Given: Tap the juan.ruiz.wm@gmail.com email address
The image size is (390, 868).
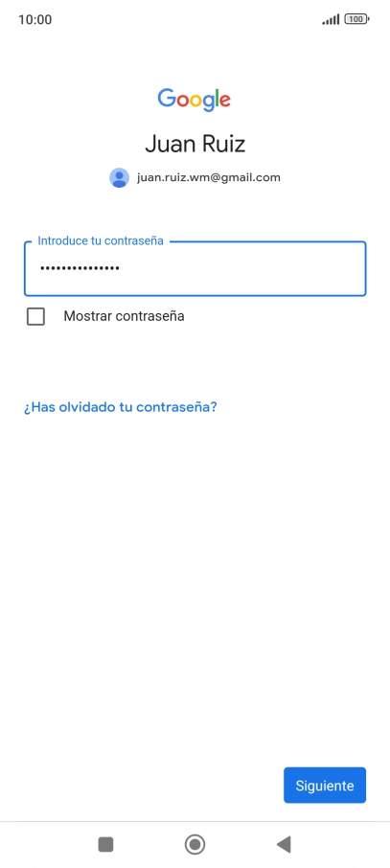Looking at the screenshot, I should pos(208,177).
